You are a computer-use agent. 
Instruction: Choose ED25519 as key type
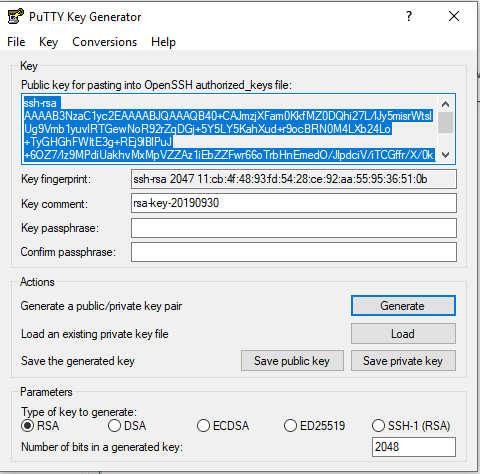(314, 426)
